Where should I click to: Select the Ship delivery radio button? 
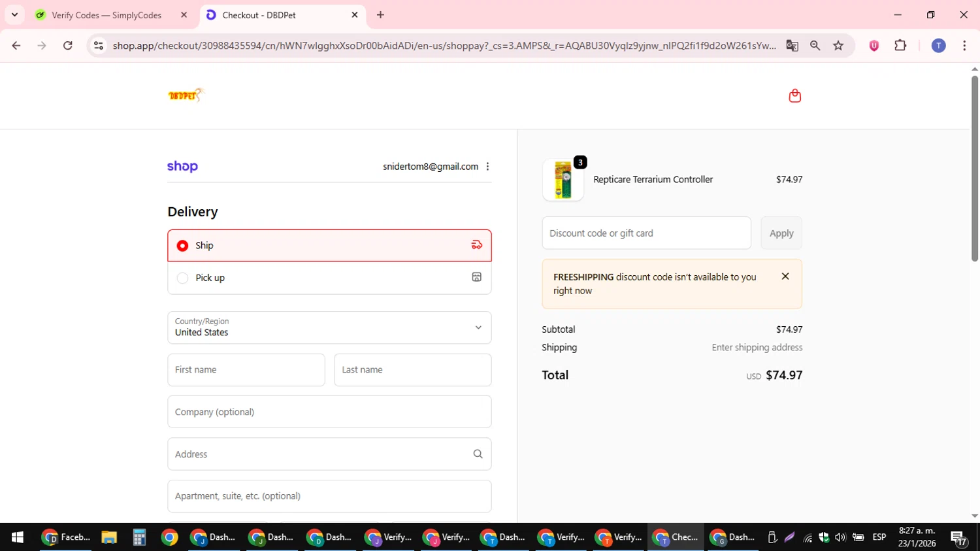(x=182, y=246)
